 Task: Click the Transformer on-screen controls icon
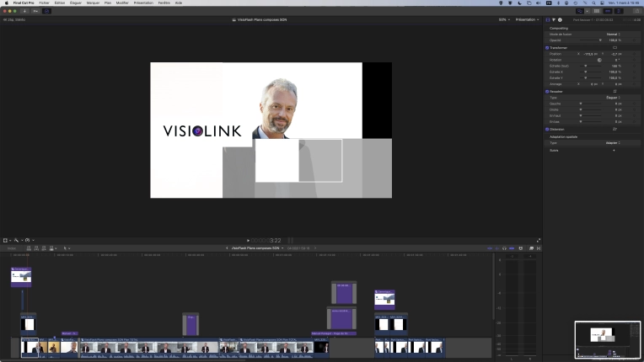pos(614,47)
